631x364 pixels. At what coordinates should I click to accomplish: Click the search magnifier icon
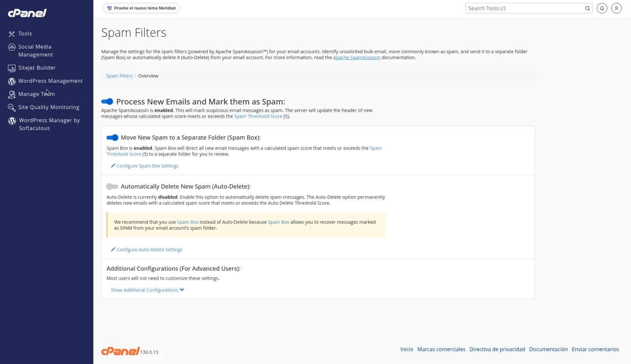pyautogui.click(x=588, y=8)
